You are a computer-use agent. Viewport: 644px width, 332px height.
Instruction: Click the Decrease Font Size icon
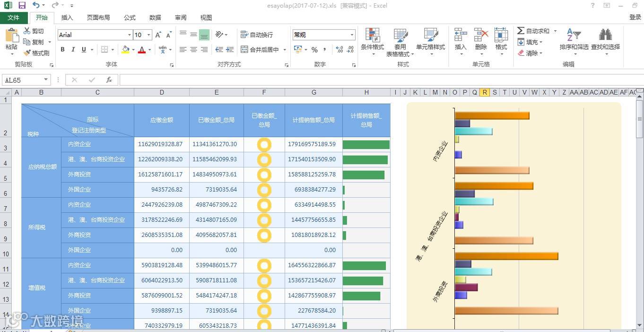point(169,35)
